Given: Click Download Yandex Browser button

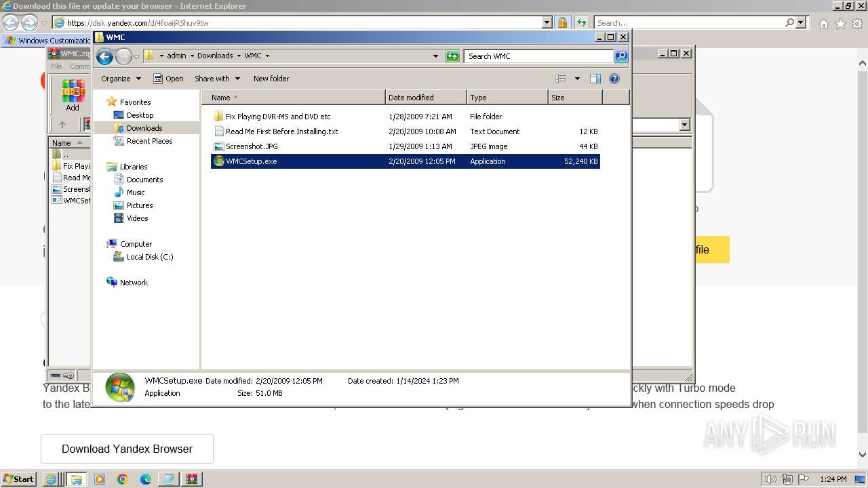Looking at the screenshot, I should (x=127, y=449).
